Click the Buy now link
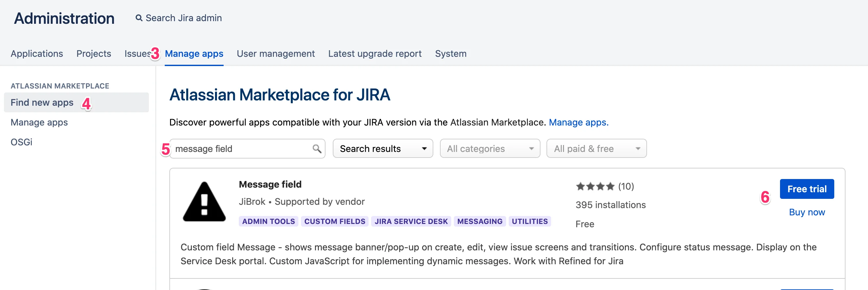 tap(807, 212)
